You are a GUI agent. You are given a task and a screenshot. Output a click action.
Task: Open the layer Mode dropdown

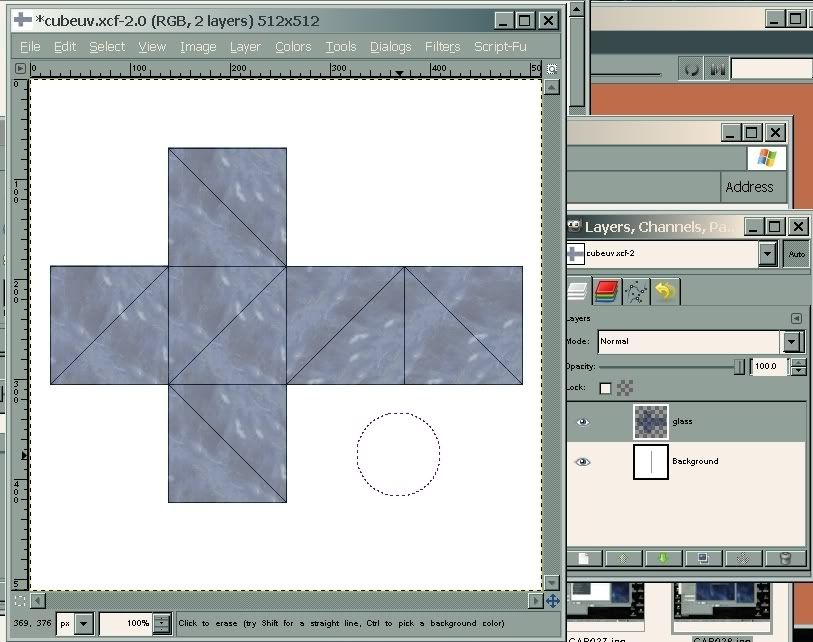793,342
